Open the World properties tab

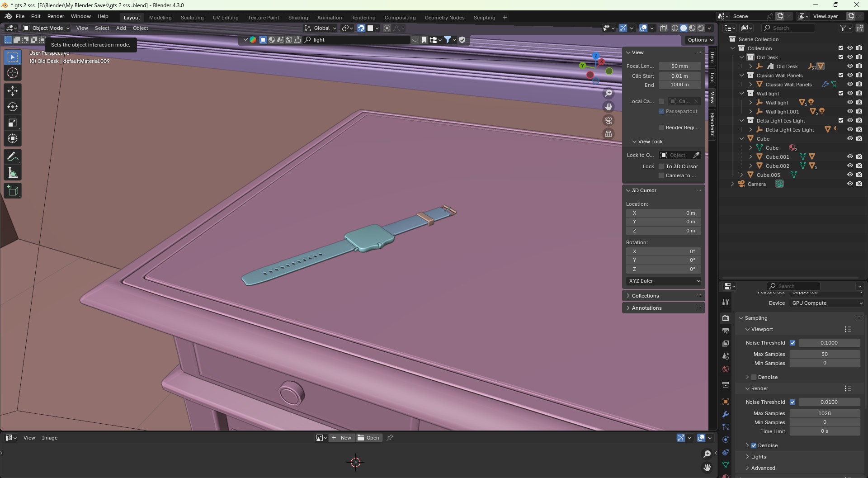[x=726, y=369]
